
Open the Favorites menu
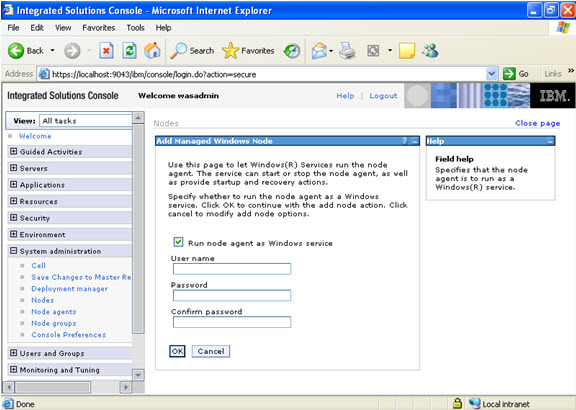(x=98, y=28)
